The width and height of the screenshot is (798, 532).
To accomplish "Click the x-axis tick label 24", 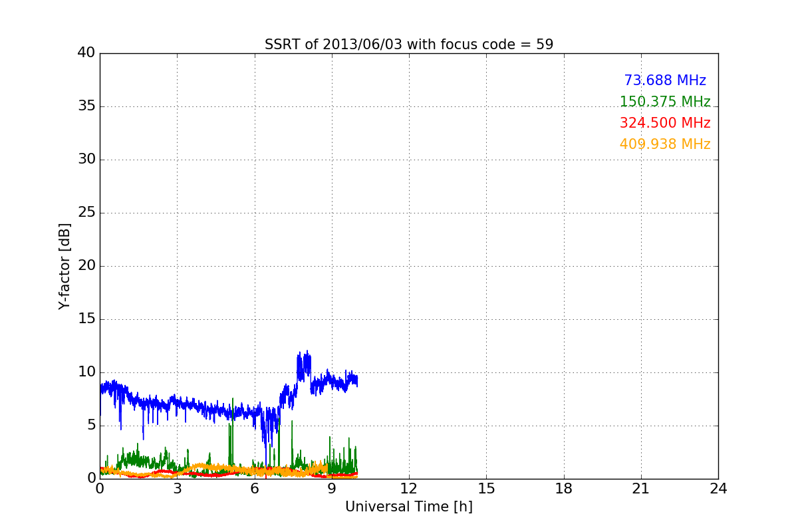I will [718, 488].
